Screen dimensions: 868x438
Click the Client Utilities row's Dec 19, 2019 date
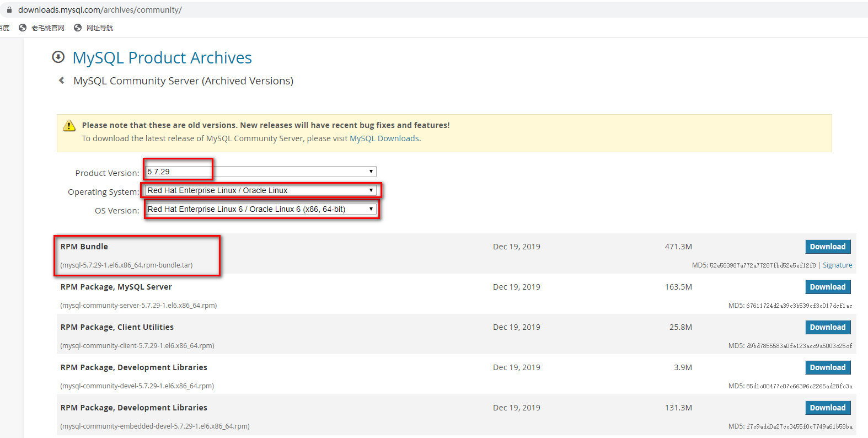(517, 327)
